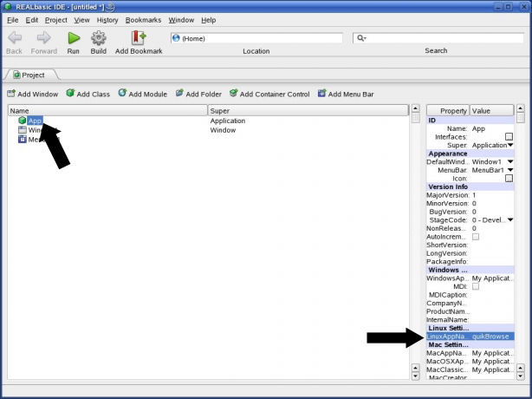Click the WindowsAppName My Application value

(x=492, y=278)
